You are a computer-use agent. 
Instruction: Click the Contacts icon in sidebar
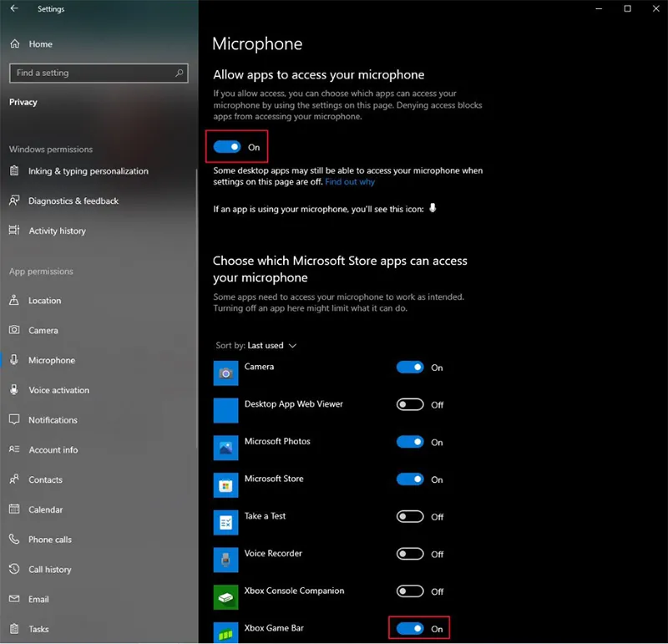tap(14, 479)
